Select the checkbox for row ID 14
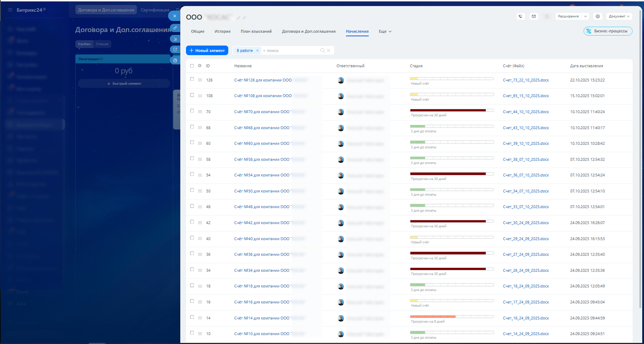Screen dimensions: 644x344 [x=192, y=317]
